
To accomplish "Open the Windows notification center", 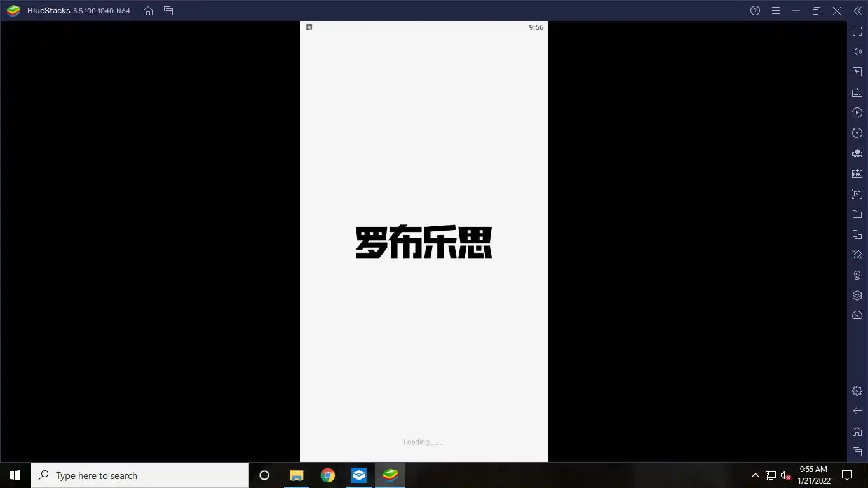I will click(x=847, y=475).
